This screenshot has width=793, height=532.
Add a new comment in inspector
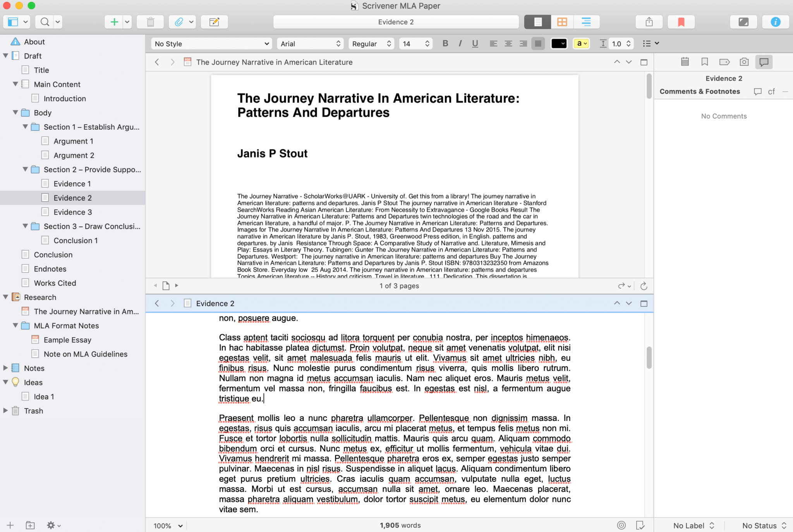(x=757, y=91)
